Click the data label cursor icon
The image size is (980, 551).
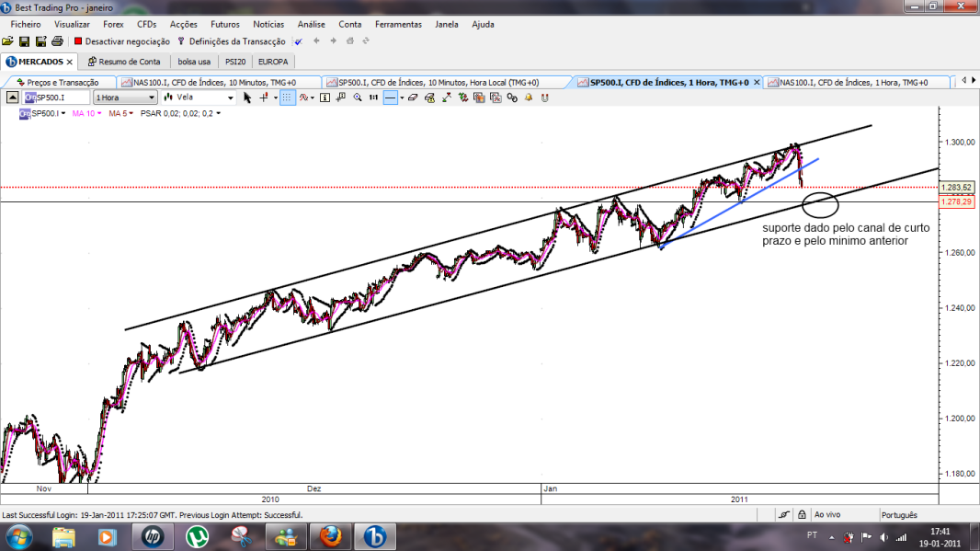pyautogui.click(x=341, y=98)
